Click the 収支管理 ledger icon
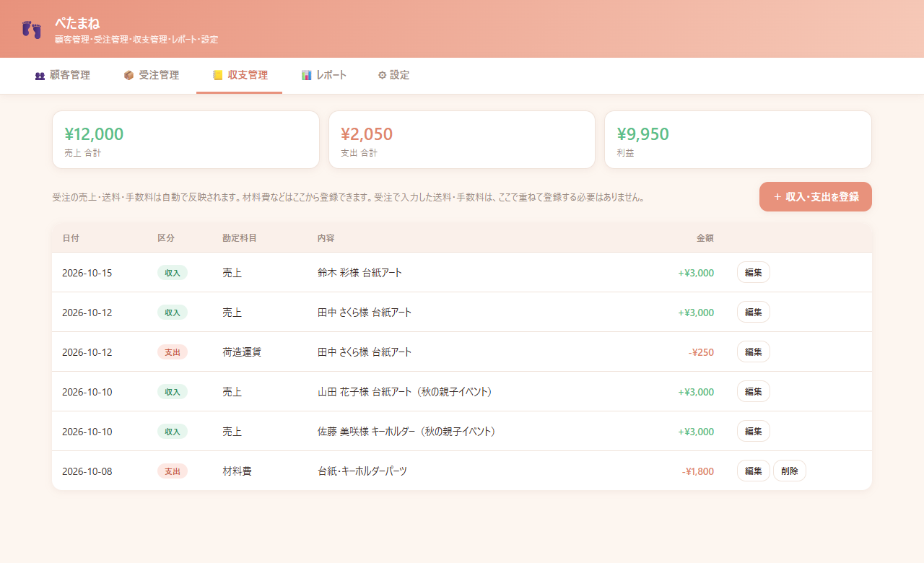The height and width of the screenshot is (563, 924). 217,75
